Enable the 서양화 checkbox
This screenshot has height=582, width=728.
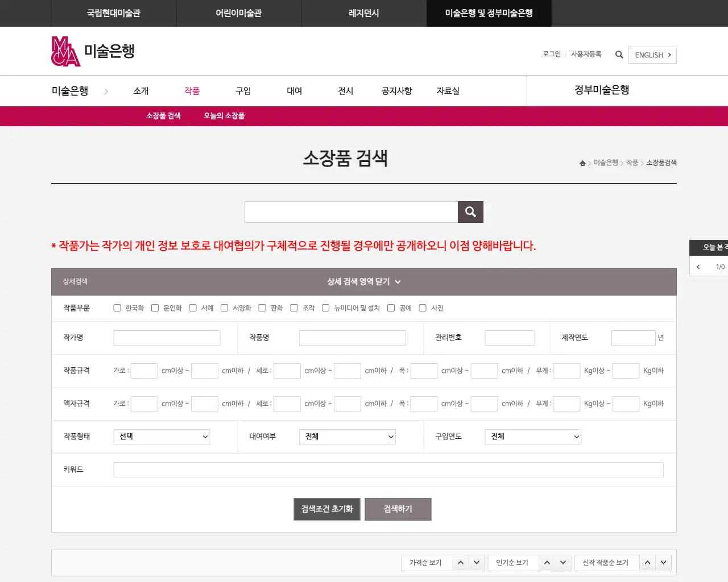click(x=224, y=308)
